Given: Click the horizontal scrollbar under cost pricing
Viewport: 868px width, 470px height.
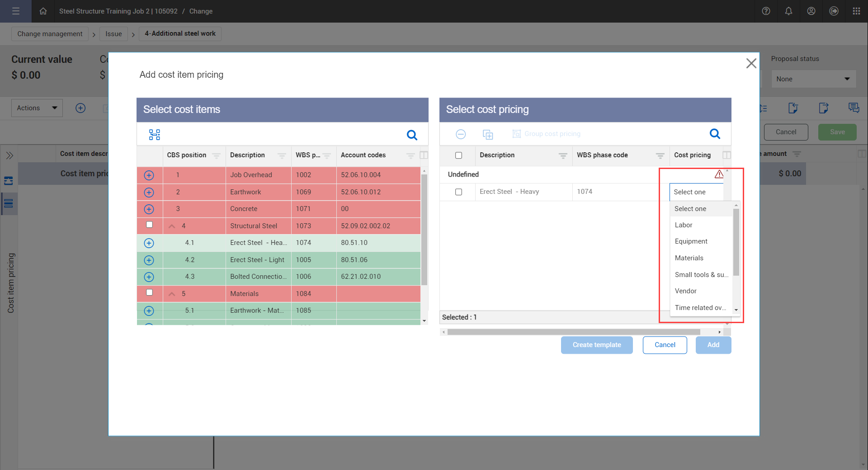Looking at the screenshot, I should tap(573, 332).
